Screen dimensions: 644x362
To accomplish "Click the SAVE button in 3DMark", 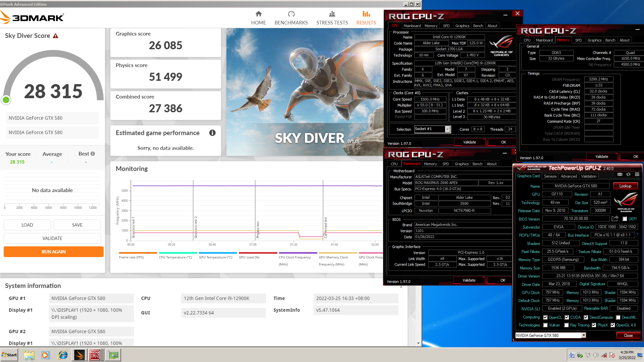I will click(x=77, y=225).
